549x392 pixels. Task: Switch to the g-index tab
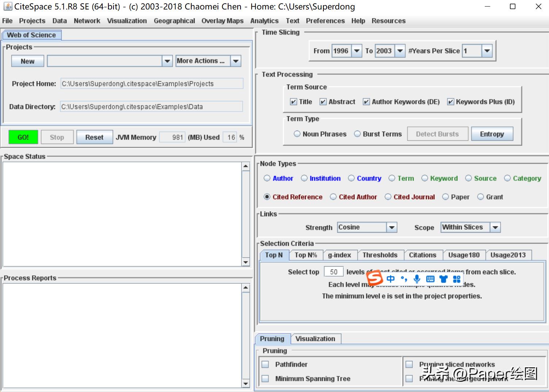339,255
